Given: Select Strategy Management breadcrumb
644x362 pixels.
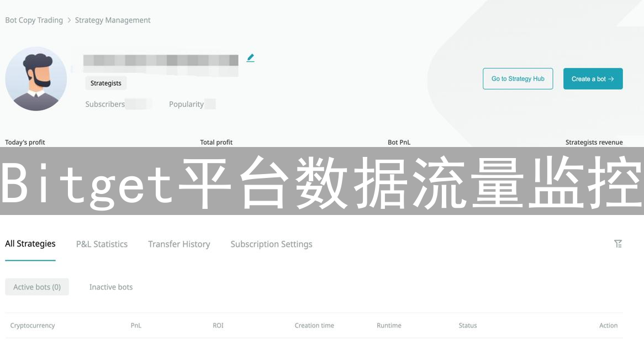Looking at the screenshot, I should tap(113, 20).
